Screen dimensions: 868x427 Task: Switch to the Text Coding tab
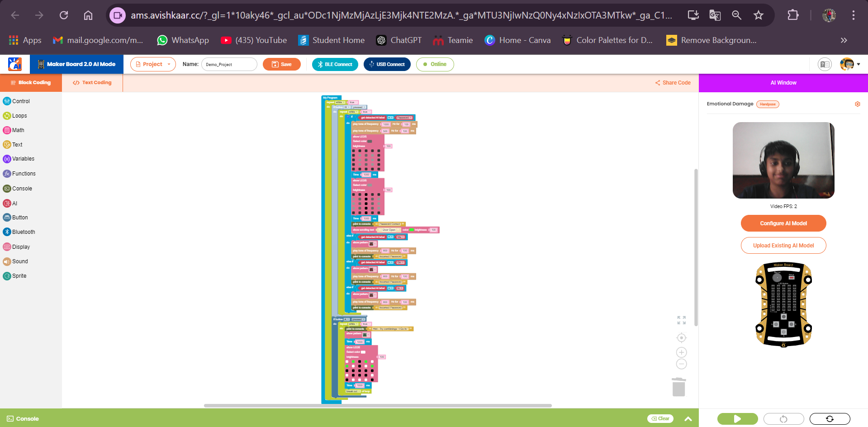92,82
